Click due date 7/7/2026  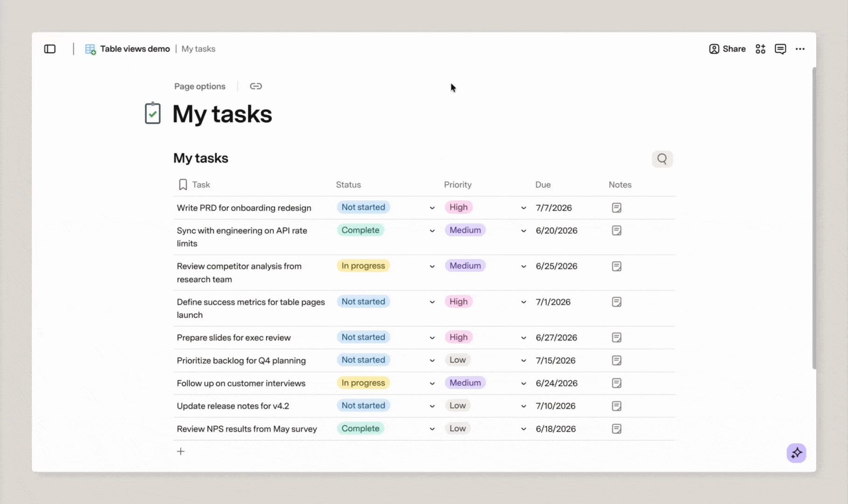(x=554, y=208)
